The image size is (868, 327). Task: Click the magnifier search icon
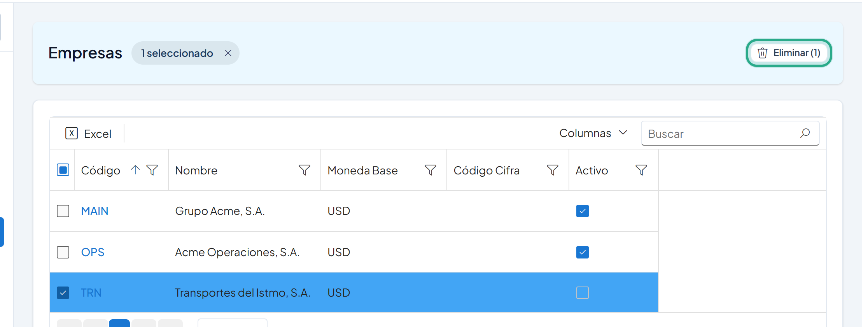[x=805, y=133]
